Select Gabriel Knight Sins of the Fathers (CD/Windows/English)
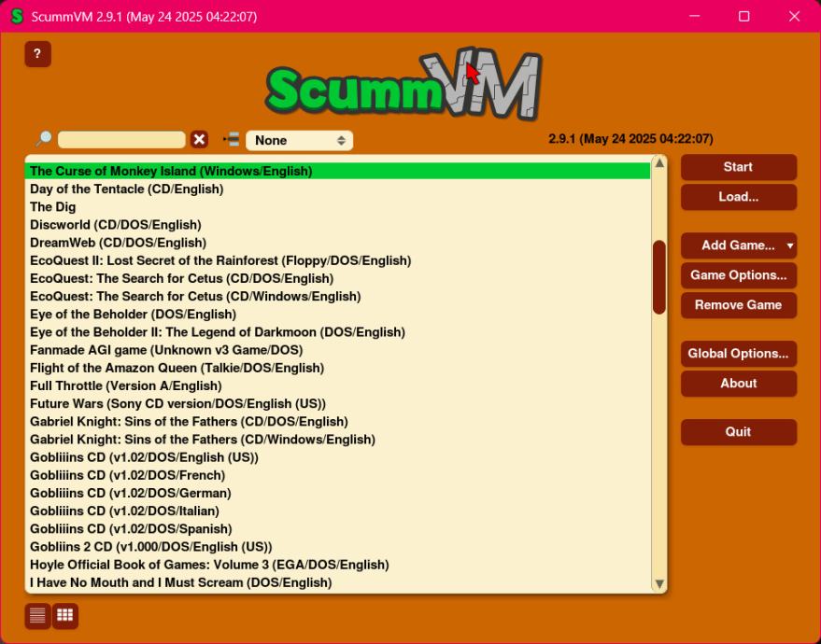This screenshot has height=644, width=821. click(337, 440)
